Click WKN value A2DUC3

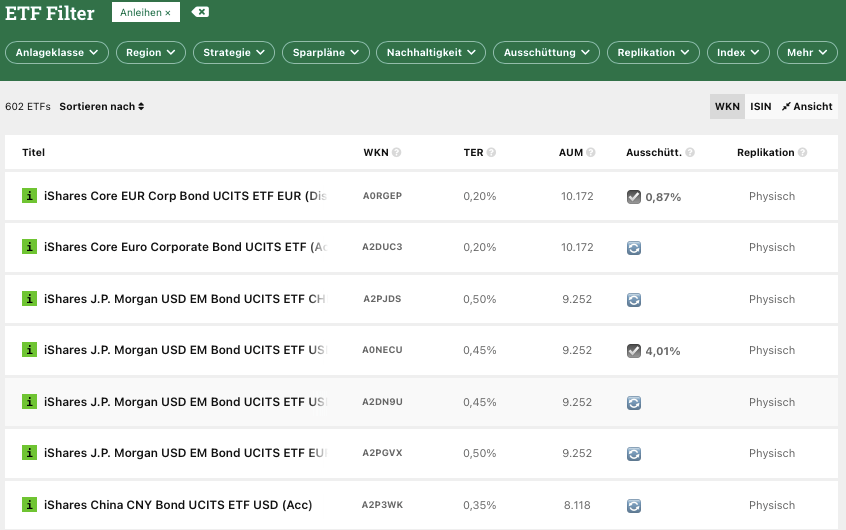click(382, 247)
